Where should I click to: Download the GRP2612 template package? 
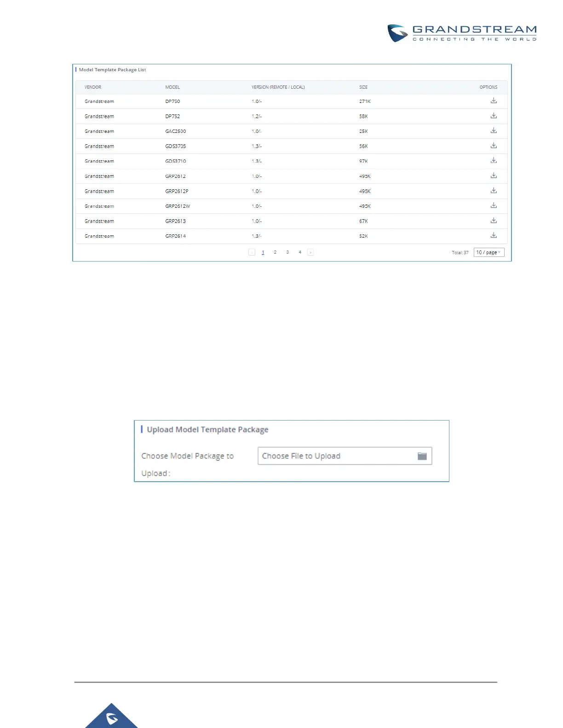coord(494,176)
